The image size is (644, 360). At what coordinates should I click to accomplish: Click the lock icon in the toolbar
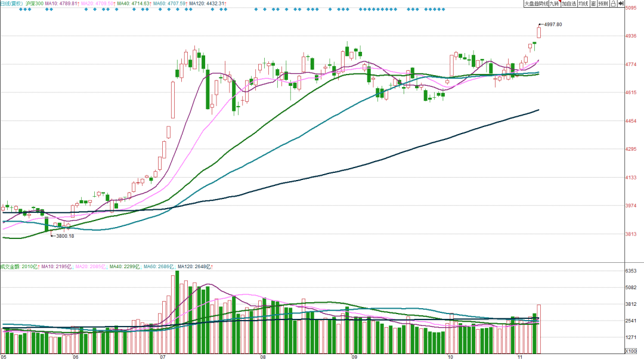click(613, 4)
